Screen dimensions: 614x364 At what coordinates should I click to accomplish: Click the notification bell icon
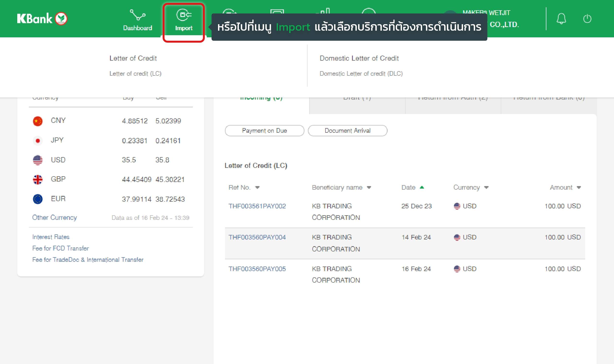[x=561, y=19]
